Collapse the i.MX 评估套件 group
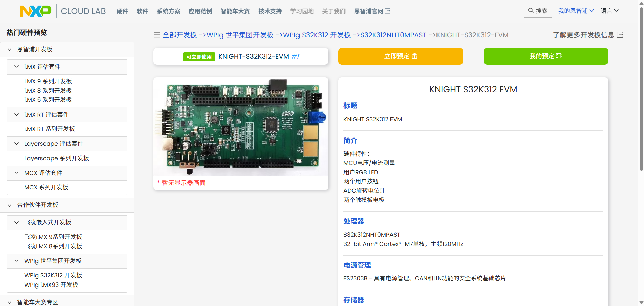This screenshot has width=644, height=306. 16,67
